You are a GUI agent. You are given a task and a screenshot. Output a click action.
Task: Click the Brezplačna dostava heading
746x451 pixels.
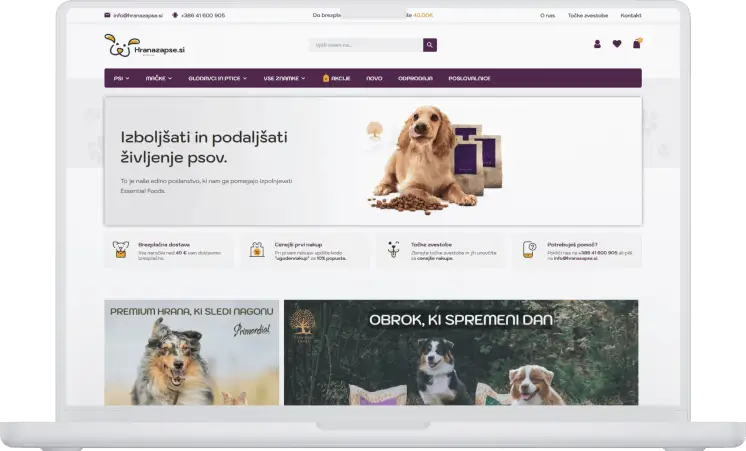point(164,245)
